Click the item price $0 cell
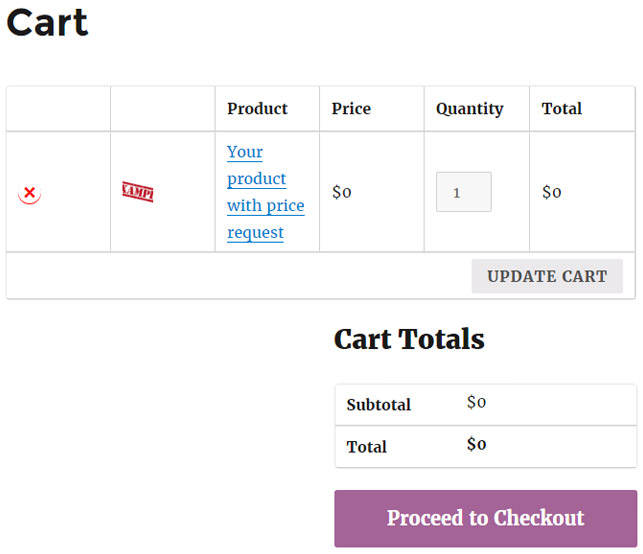Image resolution: width=643 pixels, height=554 pixels. (x=342, y=192)
